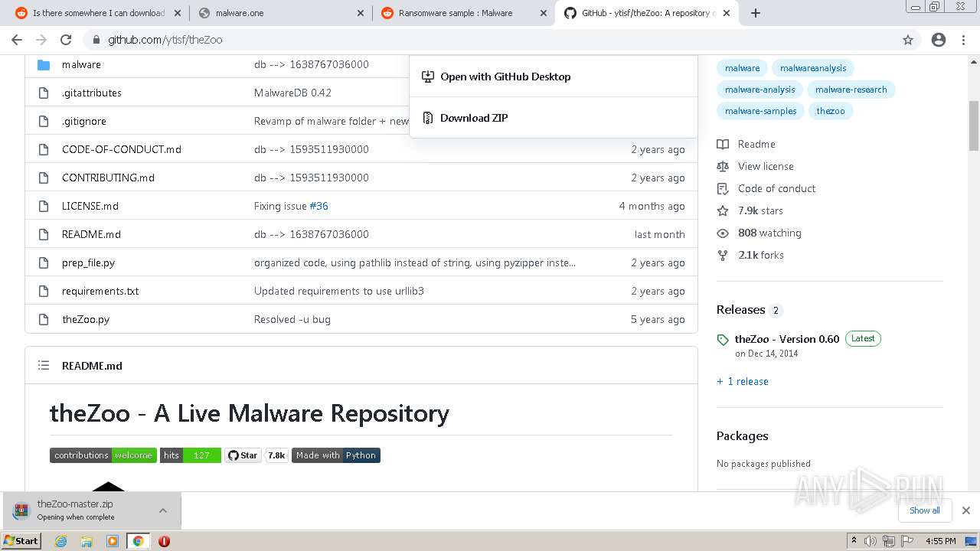Open Chrome profile avatar menu
The image size is (980, 551).
click(939, 40)
